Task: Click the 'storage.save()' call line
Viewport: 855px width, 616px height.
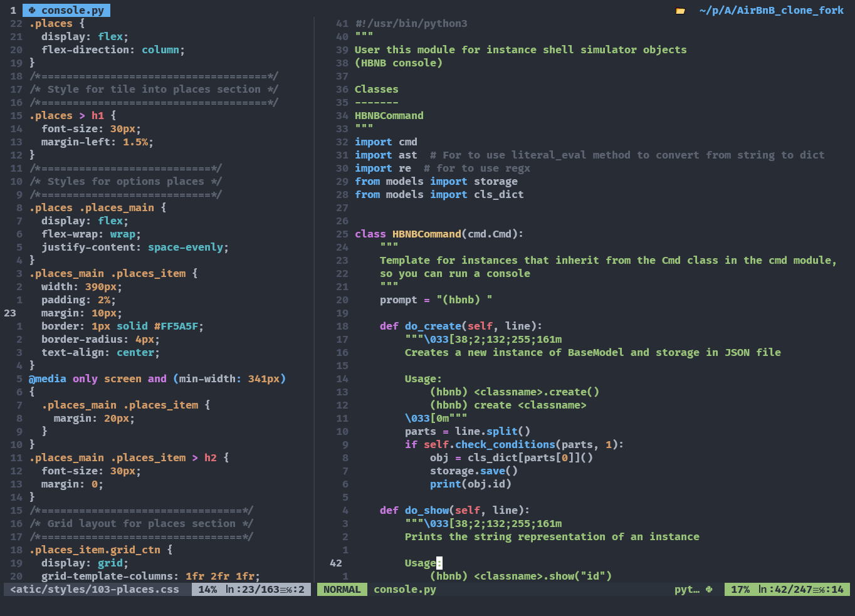Action: pyautogui.click(x=474, y=471)
